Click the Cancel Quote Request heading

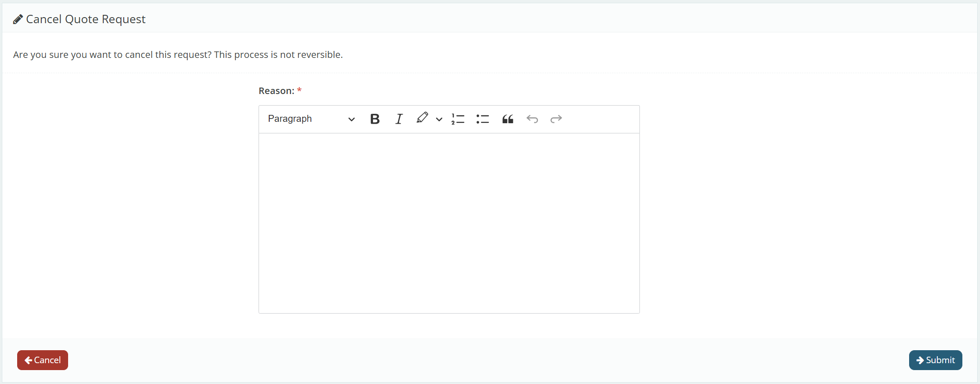click(x=86, y=19)
